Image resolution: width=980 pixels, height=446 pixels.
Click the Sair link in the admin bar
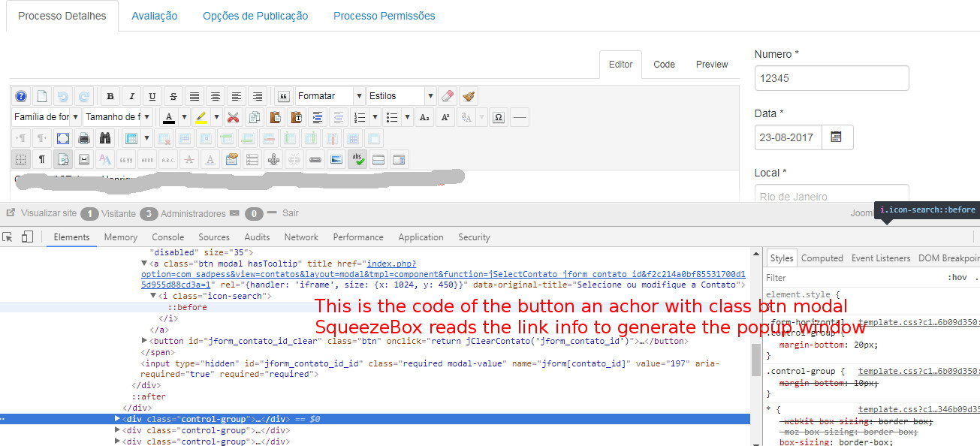(x=290, y=212)
